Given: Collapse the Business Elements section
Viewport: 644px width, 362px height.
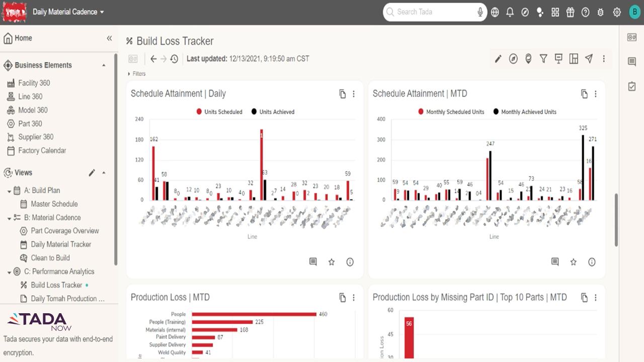Looking at the screenshot, I should click(104, 65).
